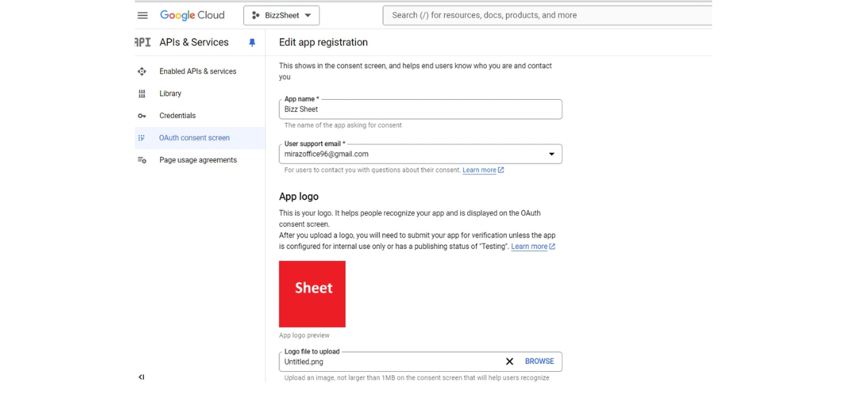This screenshot has height=397, width=868.
Task: Collapse the side navigation panel arrow
Action: coord(142,377)
